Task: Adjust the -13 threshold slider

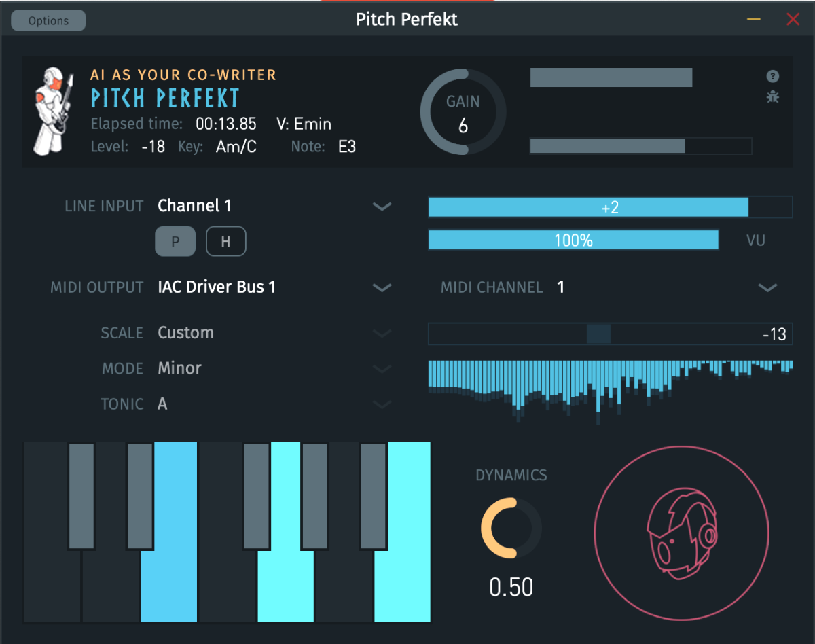Action: coord(611,334)
